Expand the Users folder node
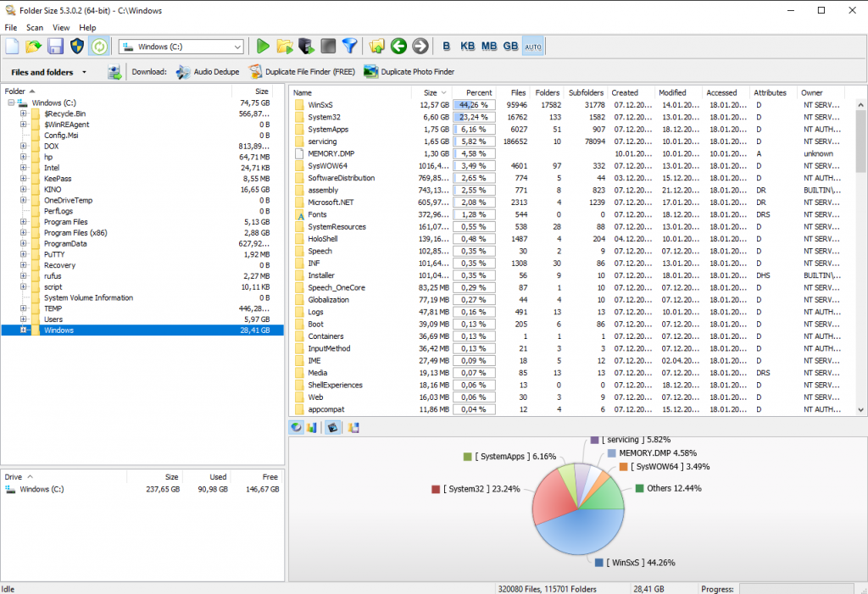868x594 pixels. (23, 319)
